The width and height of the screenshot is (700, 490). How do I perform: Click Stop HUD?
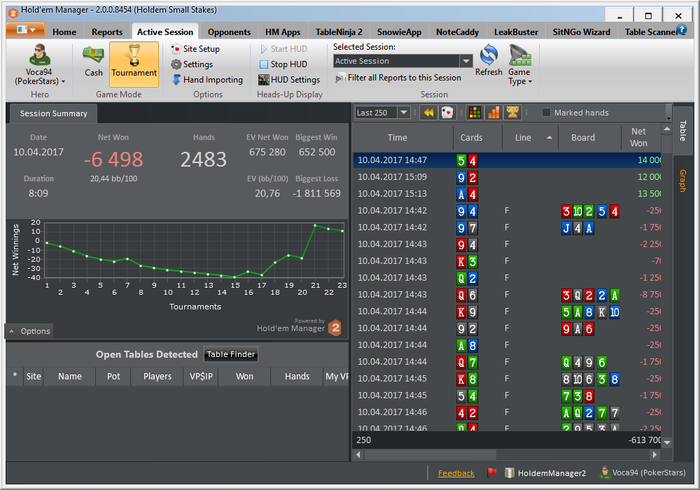pos(283,64)
